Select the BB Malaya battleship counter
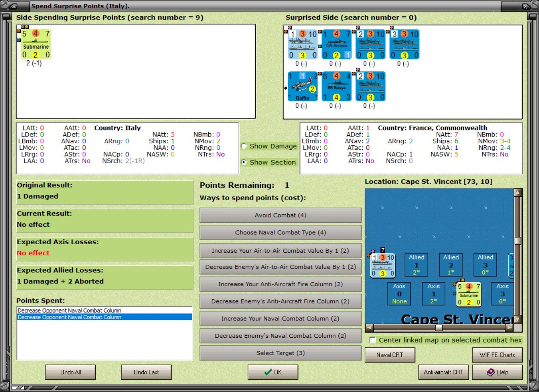The width and height of the screenshot is (539, 392). pyautogui.click(x=336, y=86)
